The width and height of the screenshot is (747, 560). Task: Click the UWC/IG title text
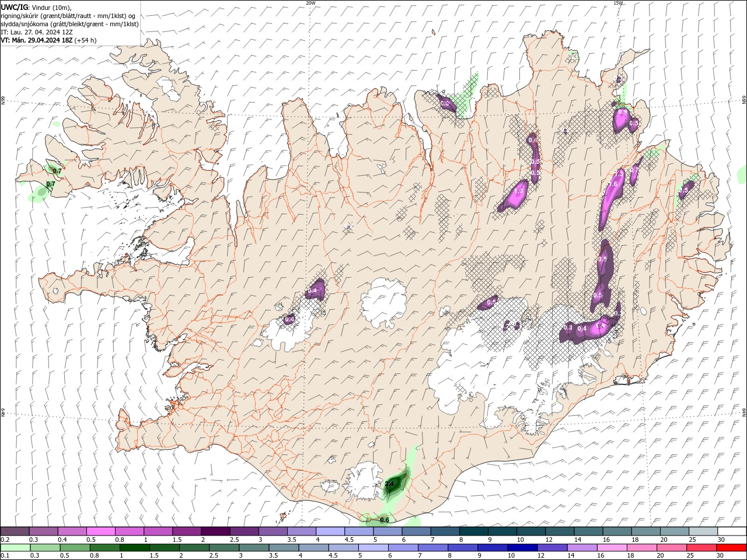tap(15, 7)
